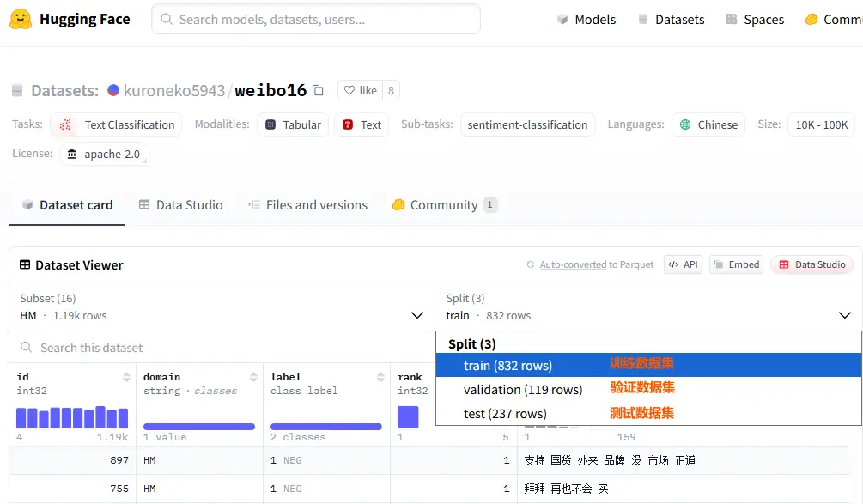The height and width of the screenshot is (504, 863).
Task: Sort by the label column arrows
Action: pyautogui.click(x=380, y=377)
